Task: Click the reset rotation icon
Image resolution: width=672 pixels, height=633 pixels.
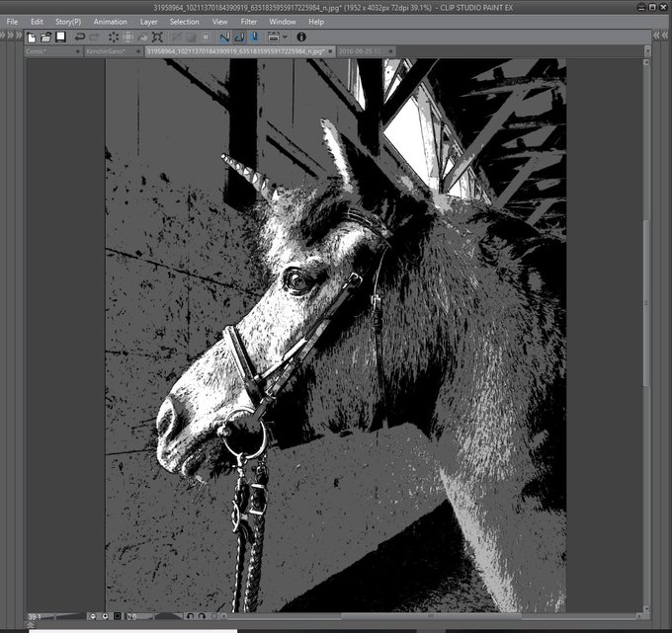Action: [x=213, y=617]
